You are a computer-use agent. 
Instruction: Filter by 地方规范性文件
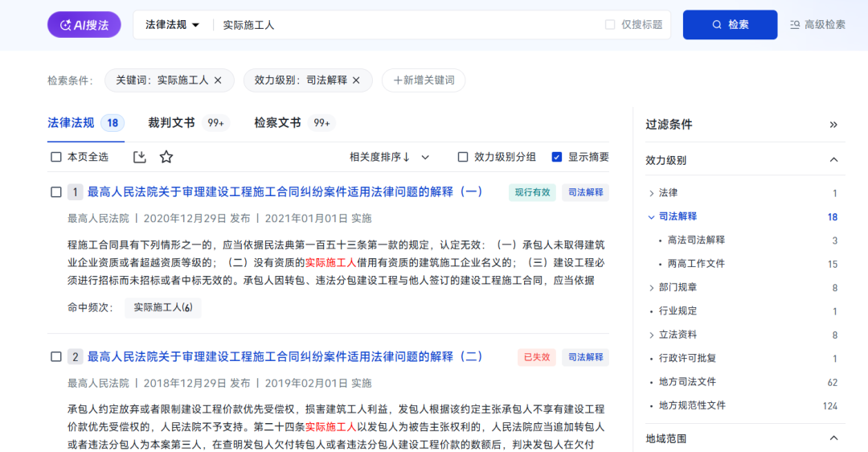click(x=692, y=405)
